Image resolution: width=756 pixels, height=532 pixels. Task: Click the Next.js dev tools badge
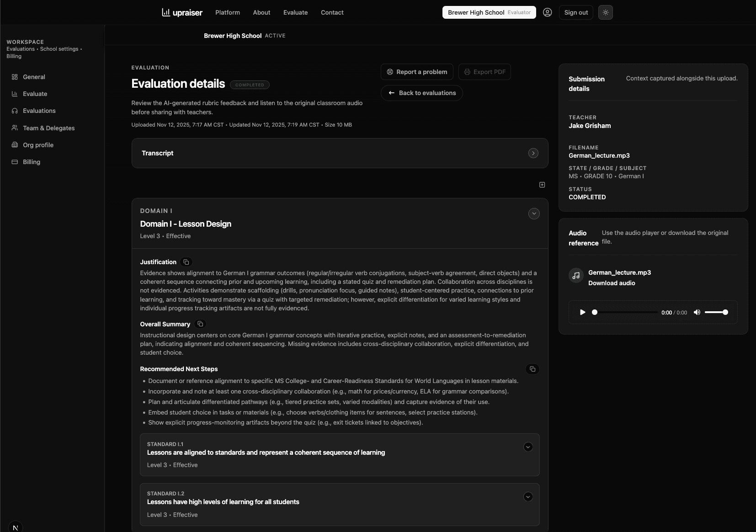[15, 527]
